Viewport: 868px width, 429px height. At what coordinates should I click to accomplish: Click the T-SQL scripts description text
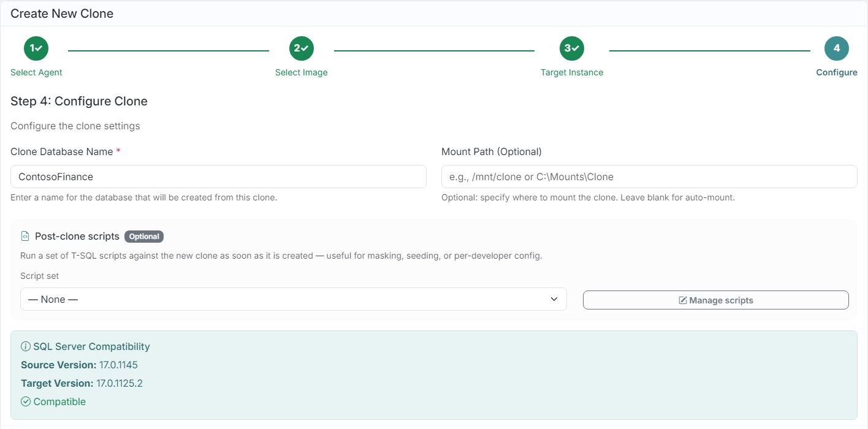point(281,256)
